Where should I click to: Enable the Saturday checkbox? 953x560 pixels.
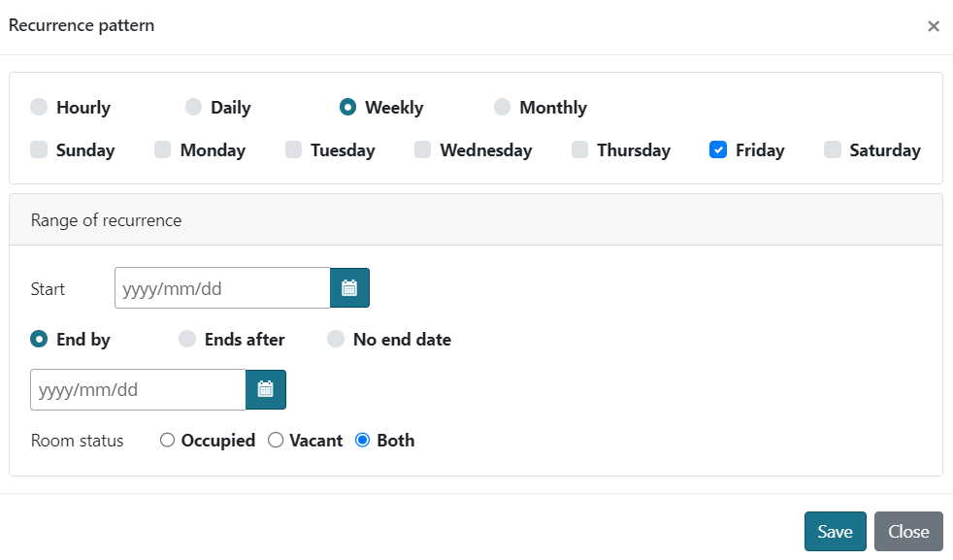pyautogui.click(x=832, y=149)
